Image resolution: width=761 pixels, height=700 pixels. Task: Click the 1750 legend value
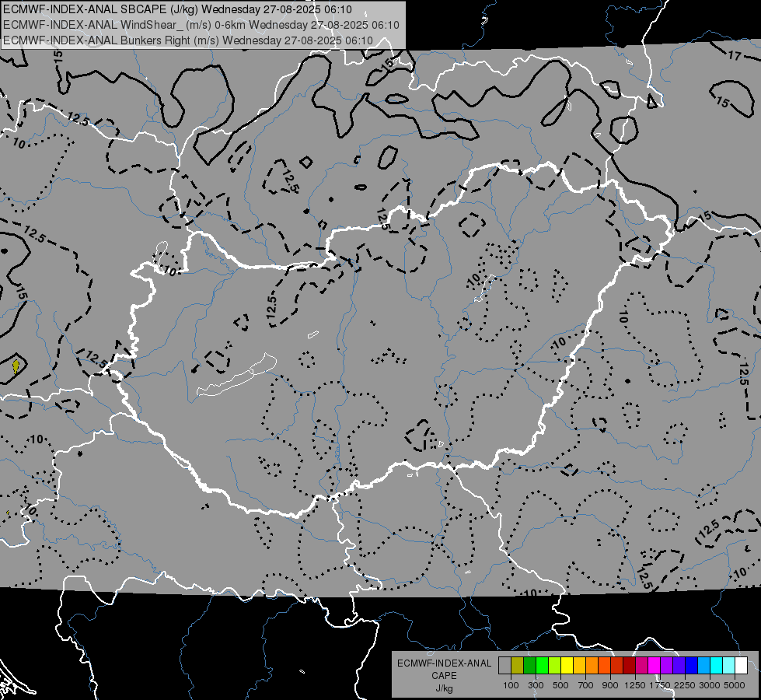pos(660,685)
